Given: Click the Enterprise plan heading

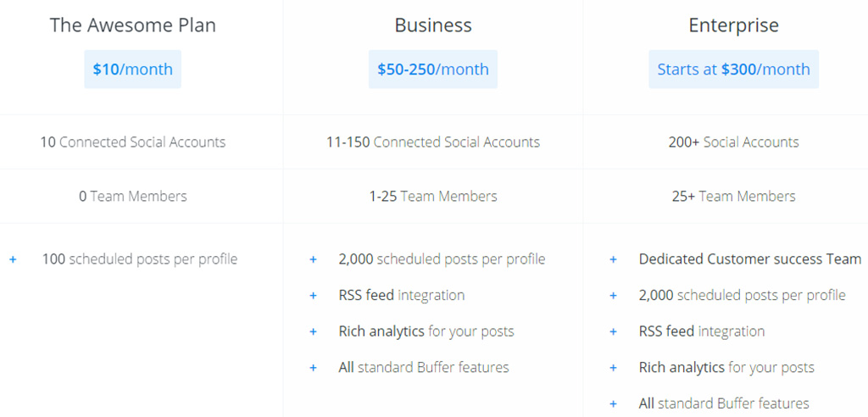Looking at the screenshot, I should tap(733, 25).
